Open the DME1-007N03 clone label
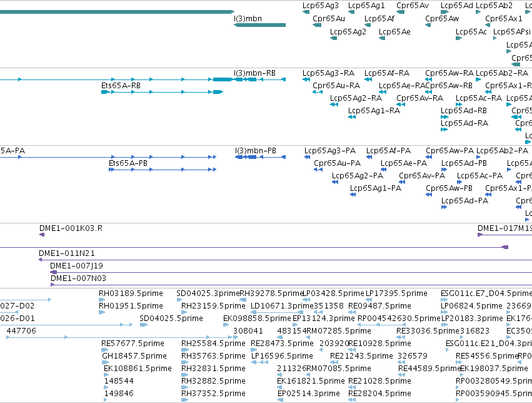 [x=78, y=278]
